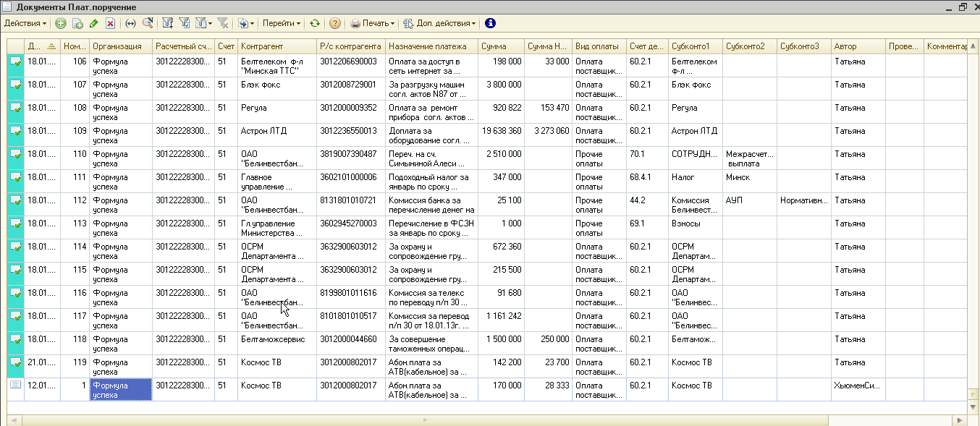
Task: Select the unposted document number 1 row icon
Action: (15, 385)
